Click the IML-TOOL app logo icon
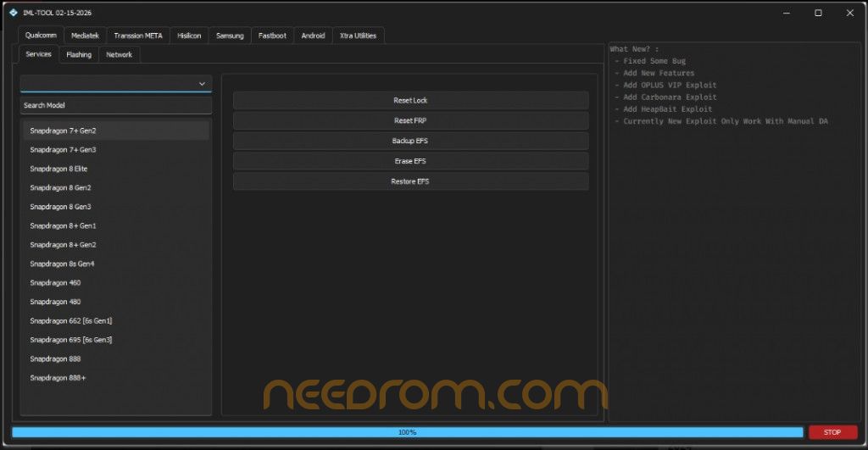868x450 pixels. [x=14, y=13]
